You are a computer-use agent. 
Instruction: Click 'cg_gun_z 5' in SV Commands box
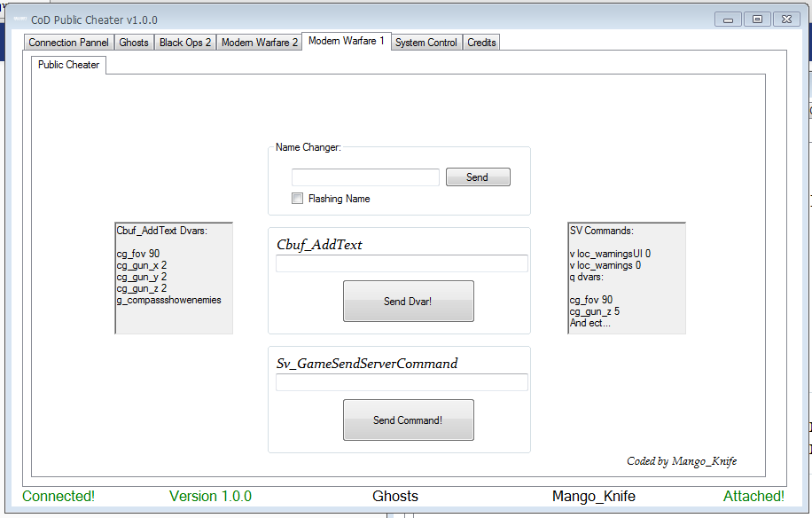595,311
